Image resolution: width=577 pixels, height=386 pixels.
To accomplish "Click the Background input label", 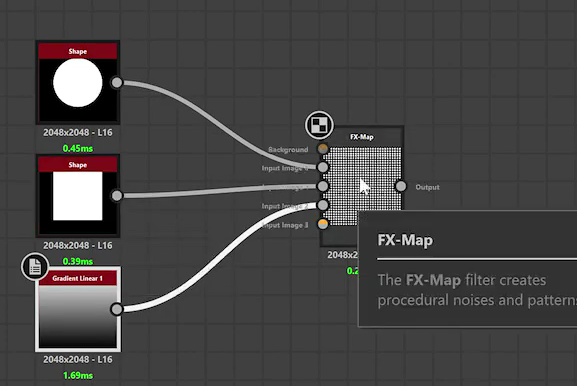I will pos(288,149).
